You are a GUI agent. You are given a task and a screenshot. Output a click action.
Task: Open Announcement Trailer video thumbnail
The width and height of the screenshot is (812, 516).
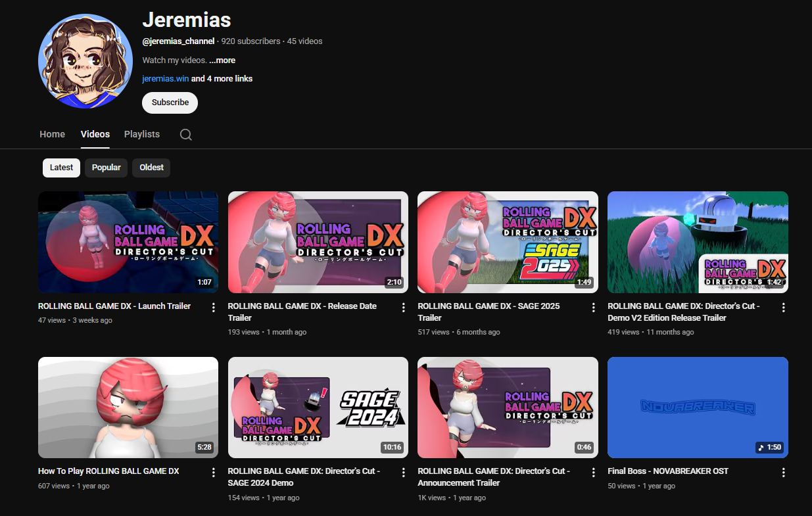click(508, 408)
